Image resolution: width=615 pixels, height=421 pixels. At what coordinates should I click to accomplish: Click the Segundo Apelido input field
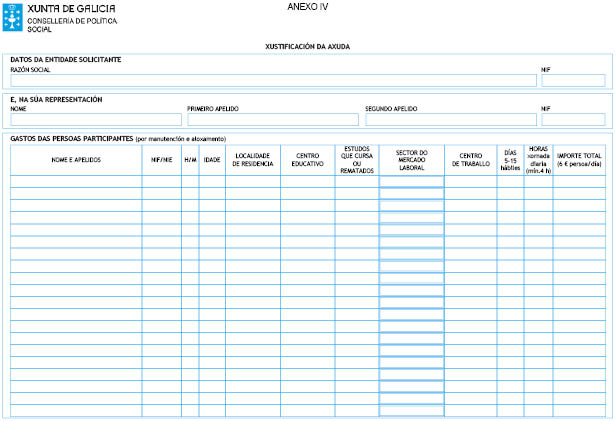pyautogui.click(x=450, y=120)
